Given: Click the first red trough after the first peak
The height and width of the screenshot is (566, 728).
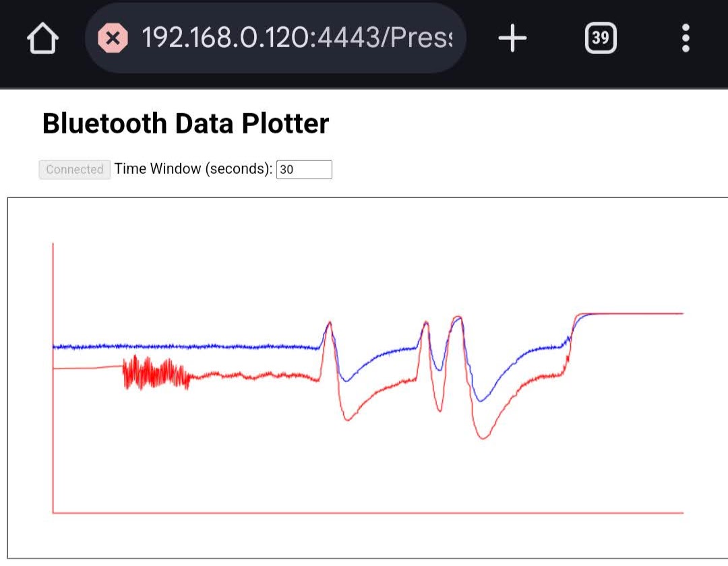Looking at the screenshot, I should 347,420.
